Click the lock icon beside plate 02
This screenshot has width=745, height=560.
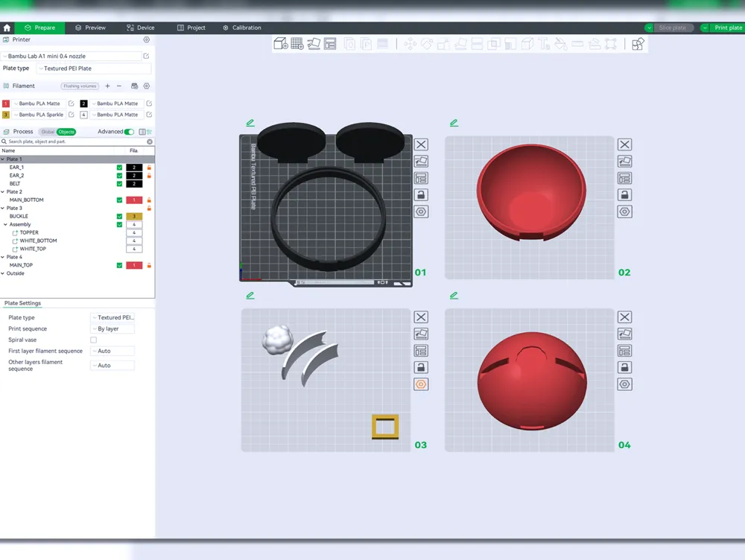click(624, 195)
